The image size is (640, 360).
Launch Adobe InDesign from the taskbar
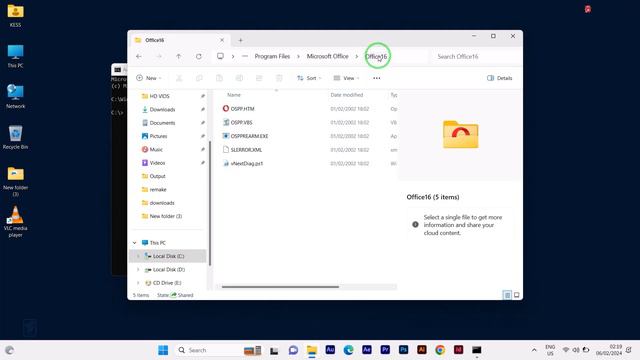[458, 350]
